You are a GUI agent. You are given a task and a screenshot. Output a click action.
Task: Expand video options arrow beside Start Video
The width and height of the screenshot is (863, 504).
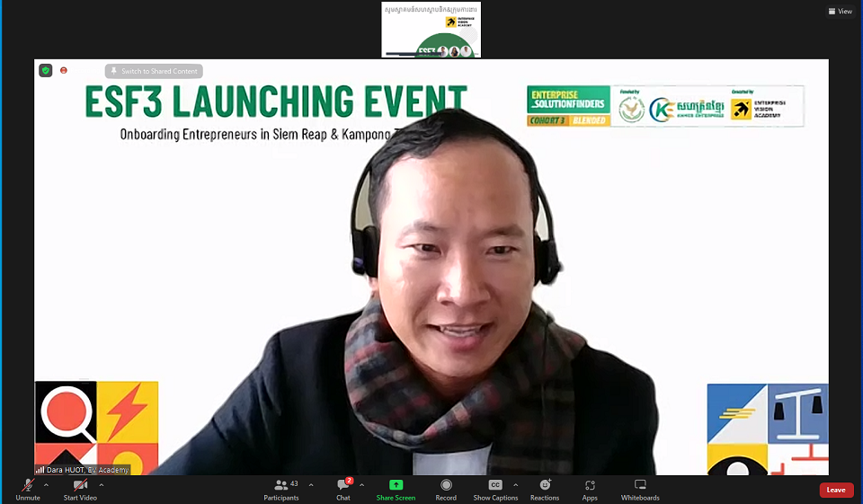coord(102,485)
